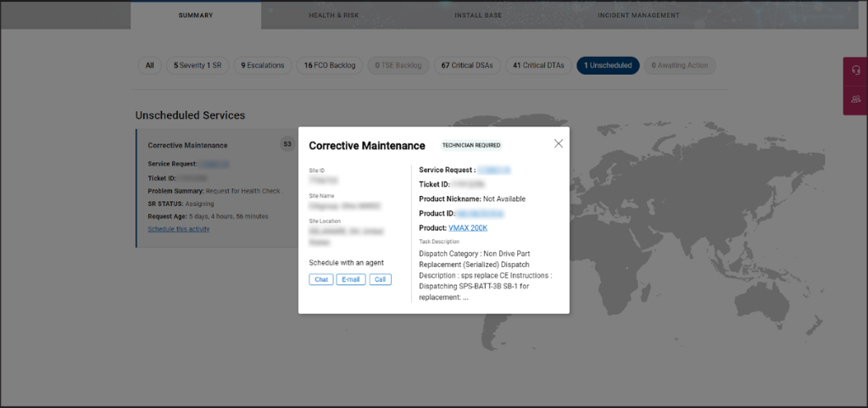
Task: Show the 16 FCO Backlog items
Action: click(329, 65)
